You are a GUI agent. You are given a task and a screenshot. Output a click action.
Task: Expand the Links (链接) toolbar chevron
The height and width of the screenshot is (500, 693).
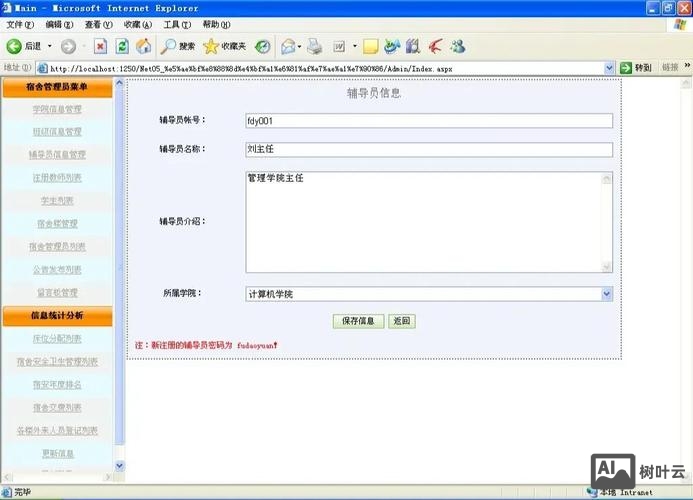point(687,65)
